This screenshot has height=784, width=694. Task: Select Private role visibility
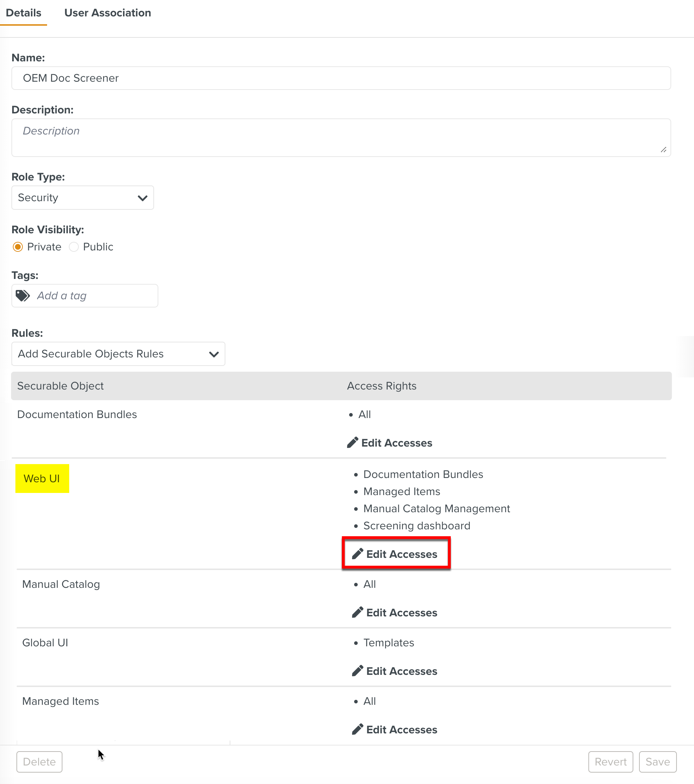coord(17,247)
